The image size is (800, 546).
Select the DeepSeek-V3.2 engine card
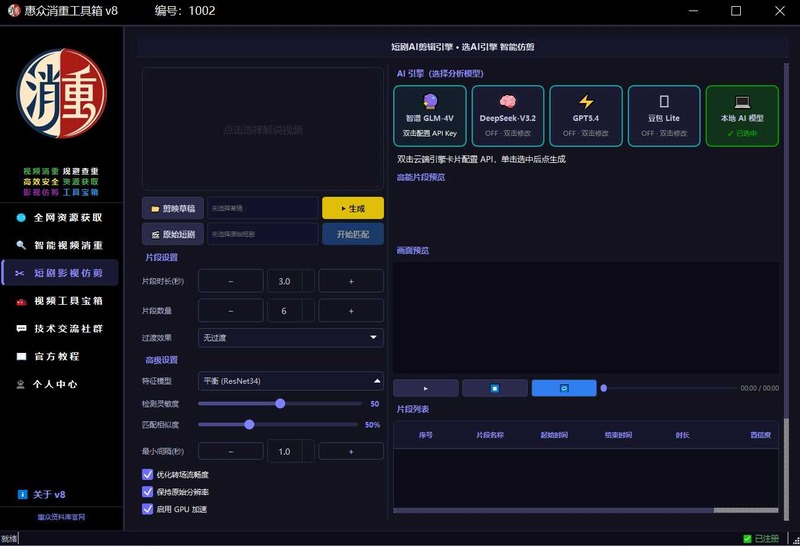click(508, 116)
